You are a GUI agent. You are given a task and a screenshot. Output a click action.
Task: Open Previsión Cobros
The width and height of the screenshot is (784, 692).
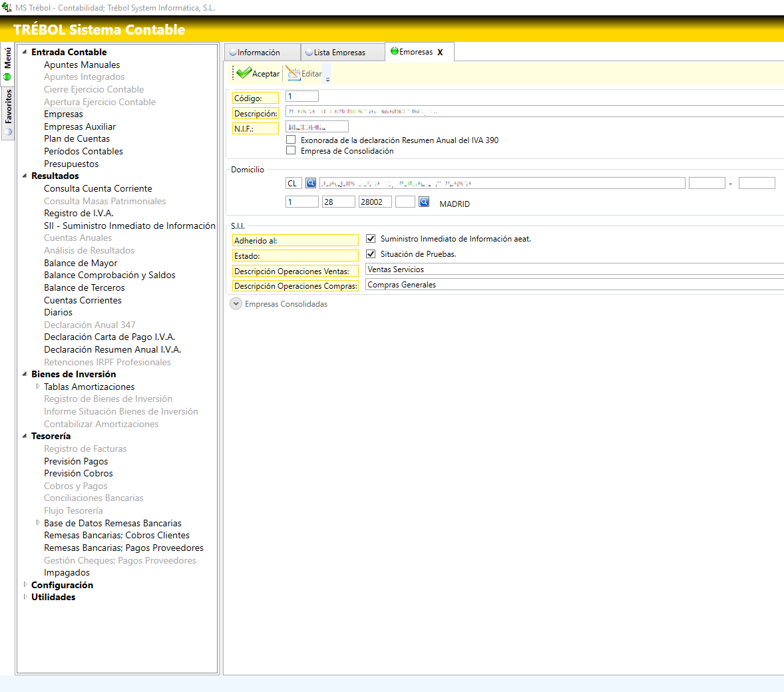point(79,473)
